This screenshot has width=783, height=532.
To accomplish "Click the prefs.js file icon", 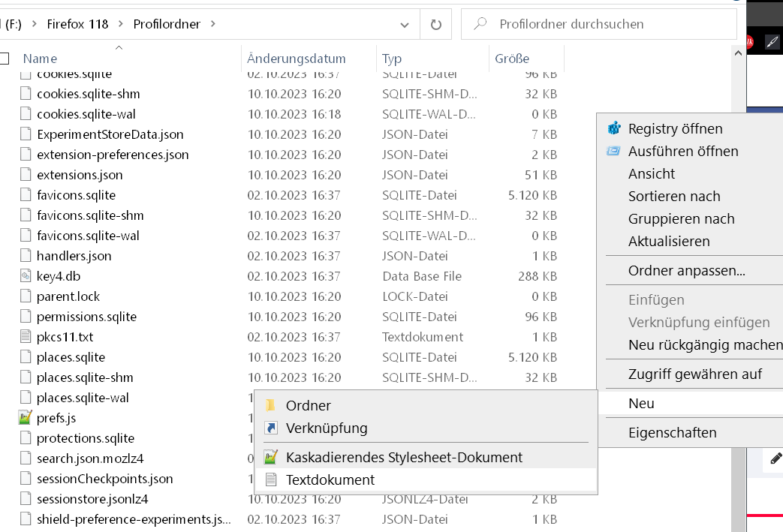I will point(26,418).
